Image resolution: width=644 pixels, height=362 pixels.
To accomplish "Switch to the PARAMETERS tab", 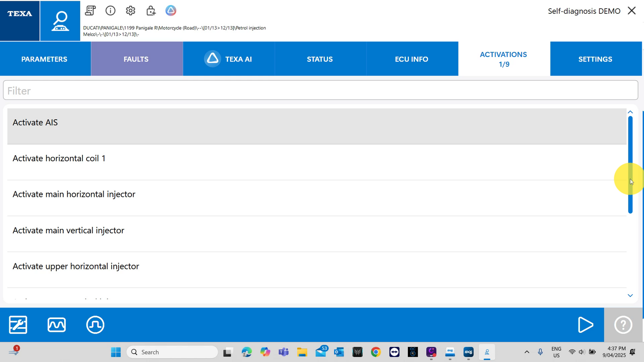I will (45, 59).
